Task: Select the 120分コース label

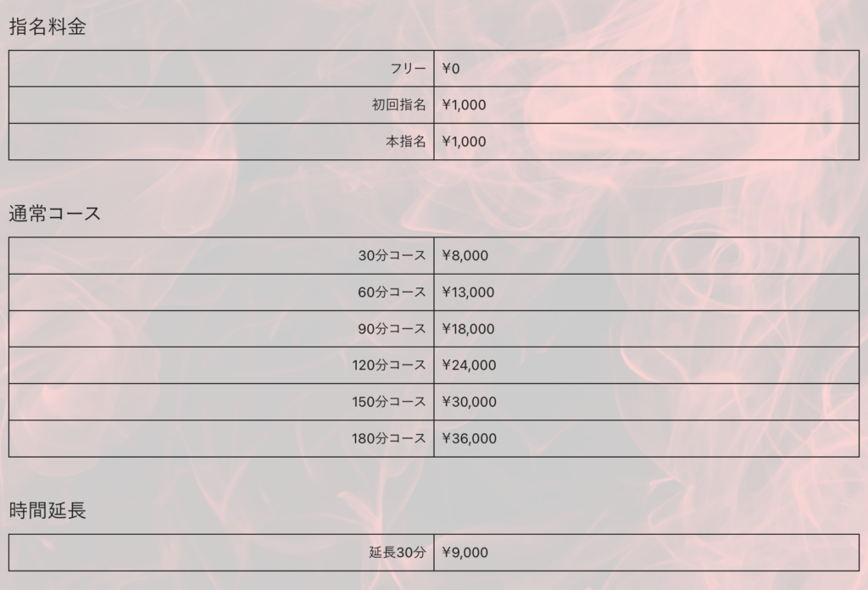Action: (x=389, y=365)
